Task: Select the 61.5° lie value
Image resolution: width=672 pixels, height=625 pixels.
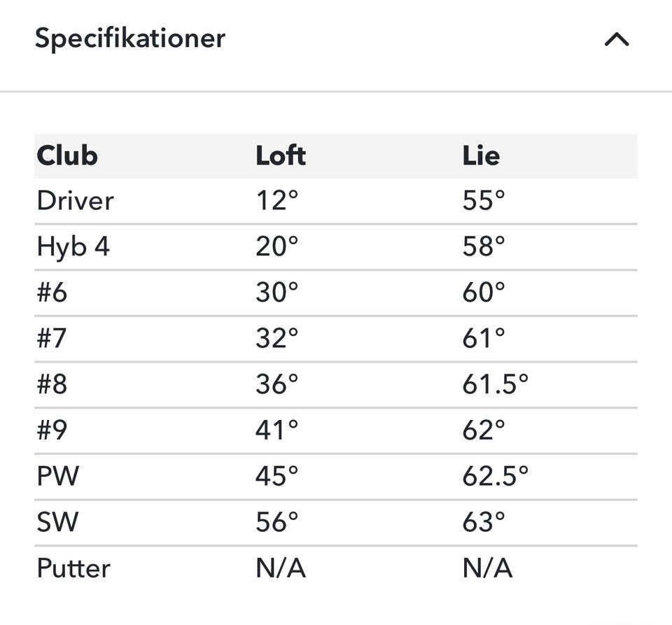Action: [x=496, y=384]
